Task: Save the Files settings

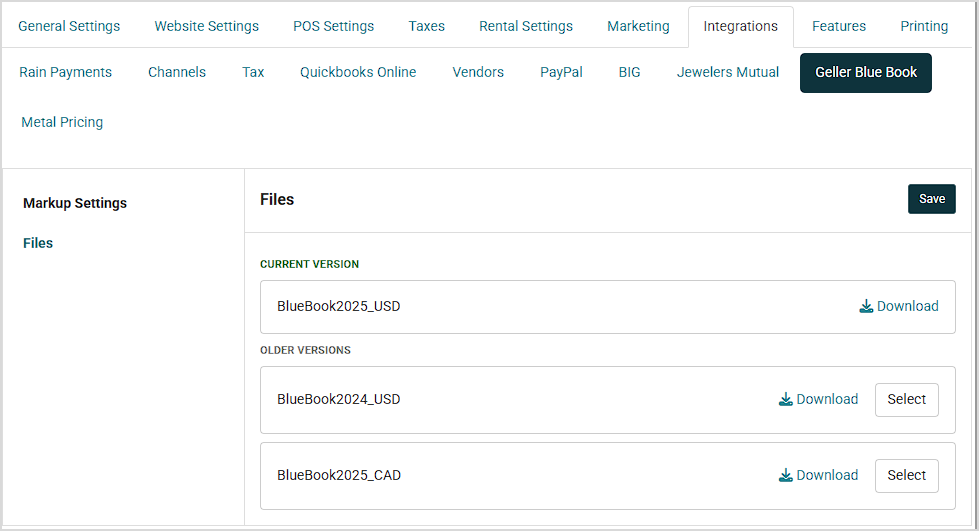Action: tap(932, 199)
